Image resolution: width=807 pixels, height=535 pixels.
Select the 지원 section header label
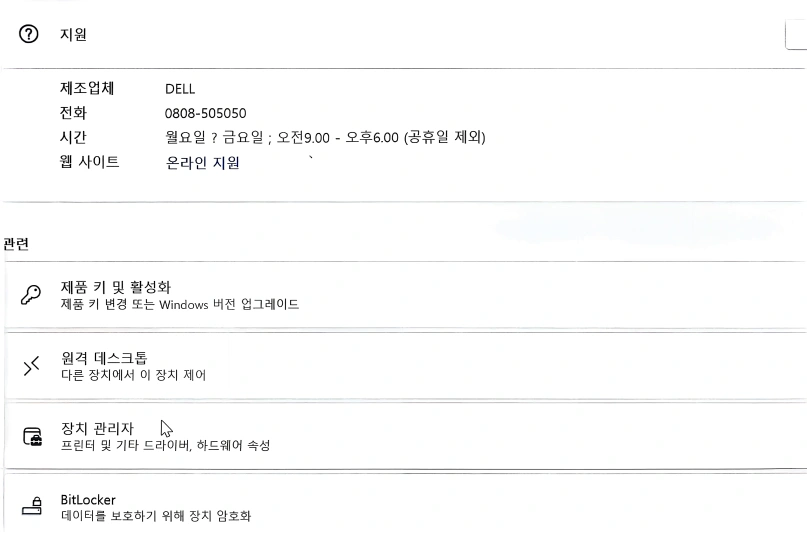coord(73,34)
